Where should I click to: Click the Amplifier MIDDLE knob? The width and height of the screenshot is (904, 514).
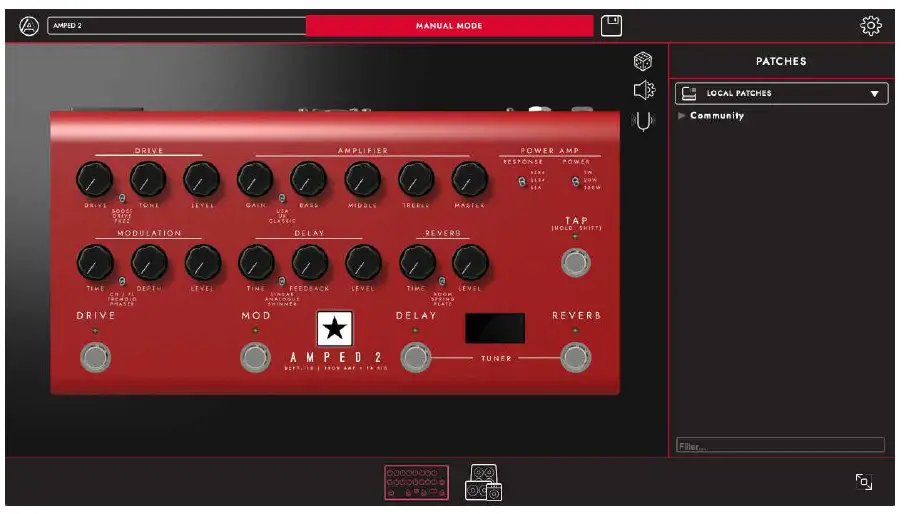pos(362,180)
